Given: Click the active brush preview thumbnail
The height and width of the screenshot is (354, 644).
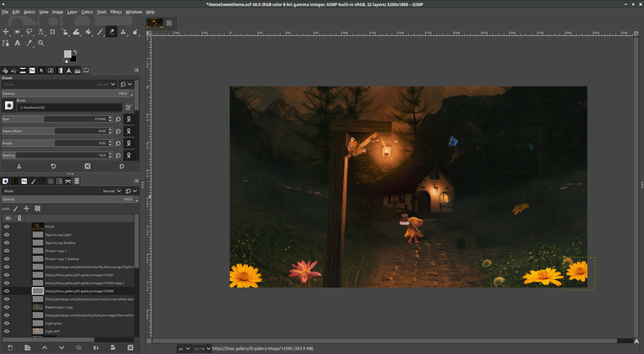Looking at the screenshot, I should pos(8,106).
